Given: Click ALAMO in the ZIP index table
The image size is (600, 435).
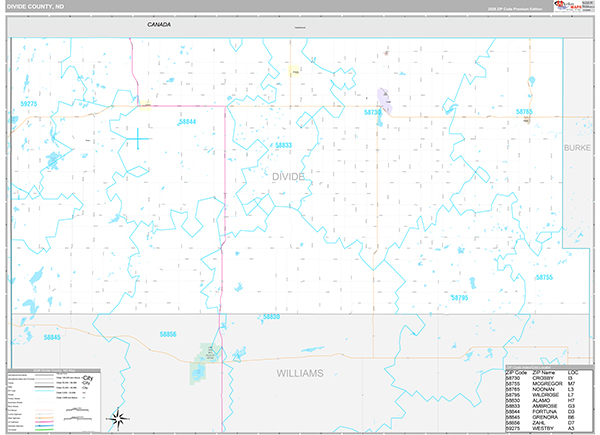Looking at the screenshot, I should (x=541, y=400).
